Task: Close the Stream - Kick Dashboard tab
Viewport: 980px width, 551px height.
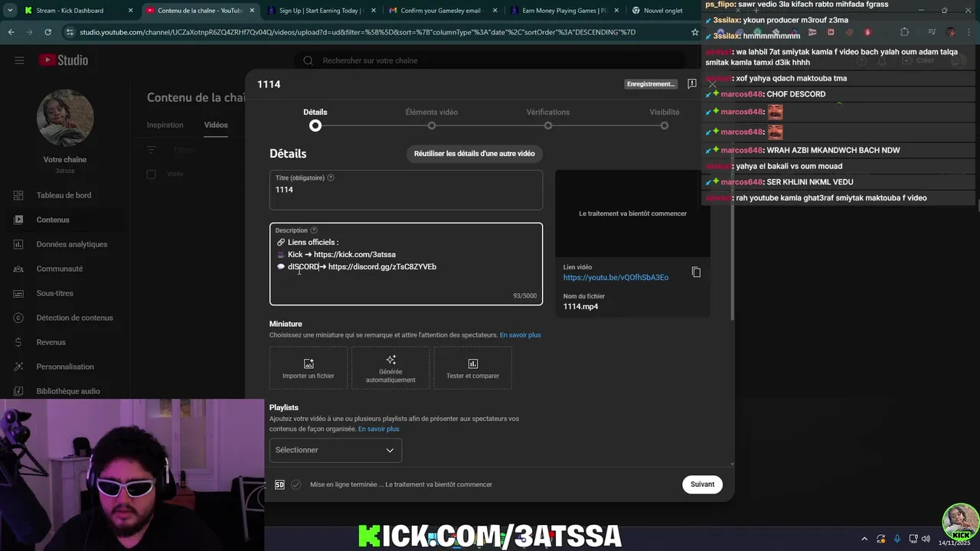Action: coord(130,11)
